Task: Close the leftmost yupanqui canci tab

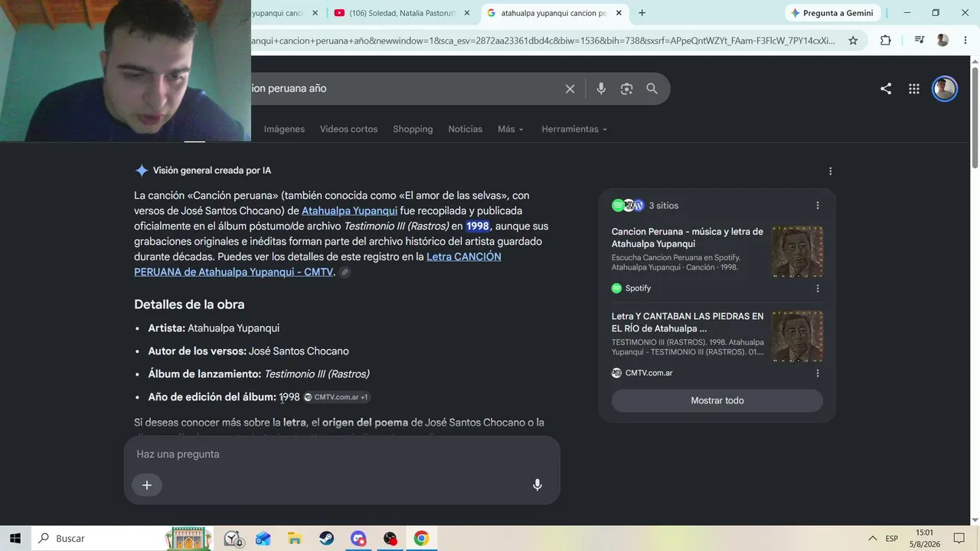Action: click(x=315, y=13)
